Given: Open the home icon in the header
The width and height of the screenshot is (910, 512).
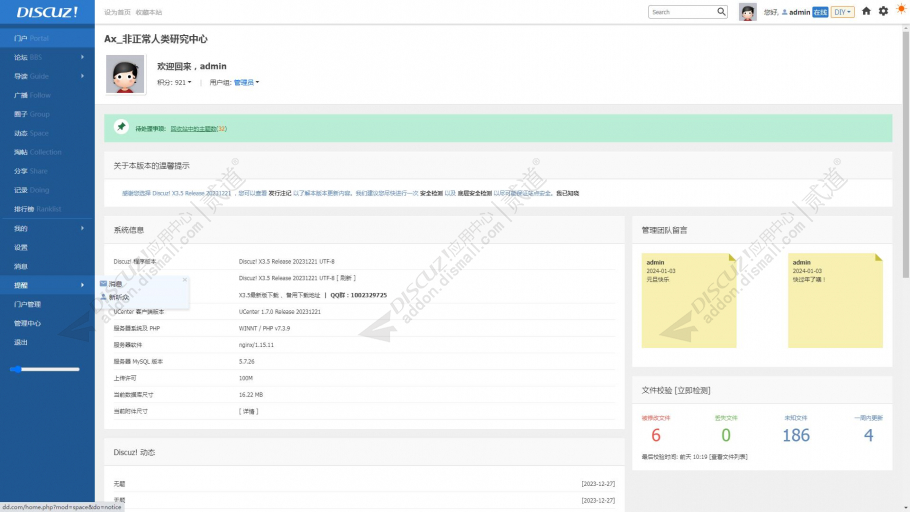Looking at the screenshot, I should [x=866, y=11].
